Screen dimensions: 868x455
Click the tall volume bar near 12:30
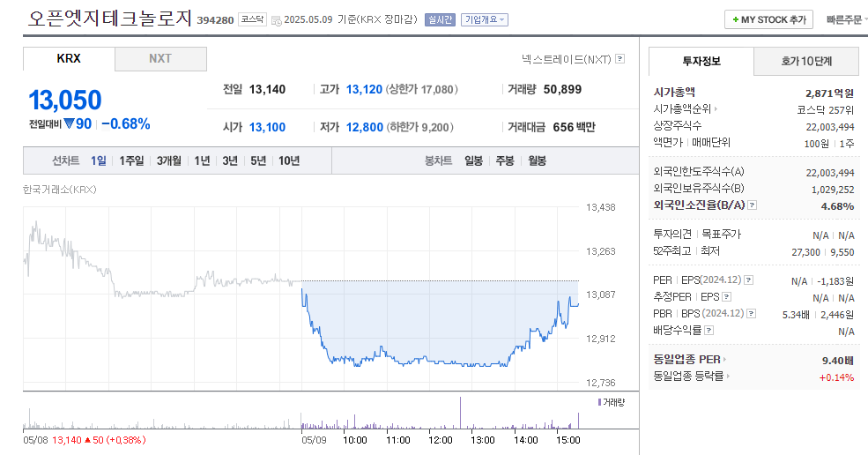460,413
